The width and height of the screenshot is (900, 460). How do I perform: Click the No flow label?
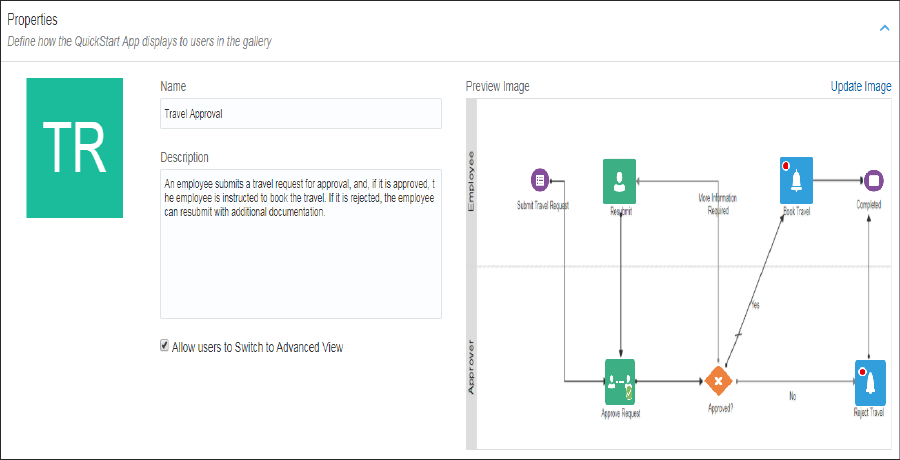(x=792, y=396)
